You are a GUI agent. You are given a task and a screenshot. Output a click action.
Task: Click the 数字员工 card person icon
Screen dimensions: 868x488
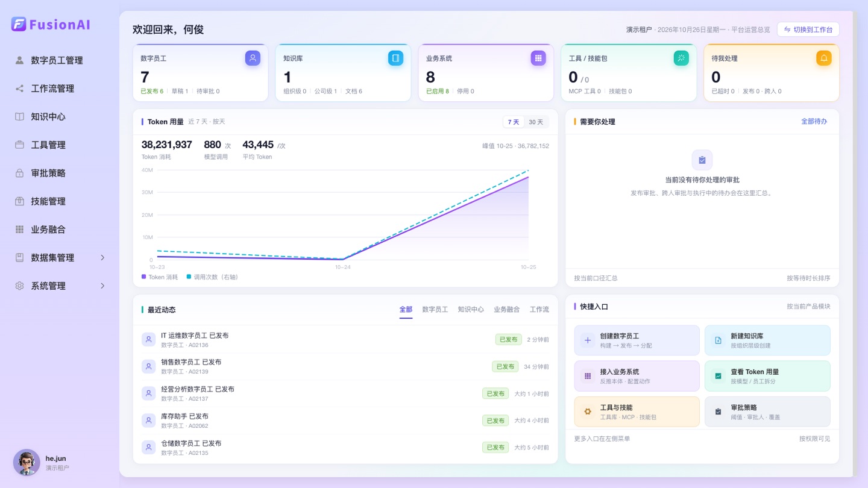pos(253,58)
